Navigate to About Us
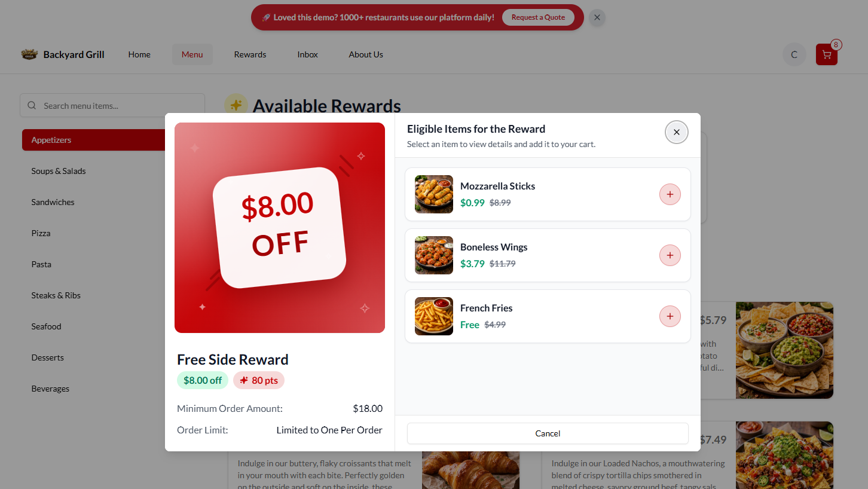 tap(366, 54)
